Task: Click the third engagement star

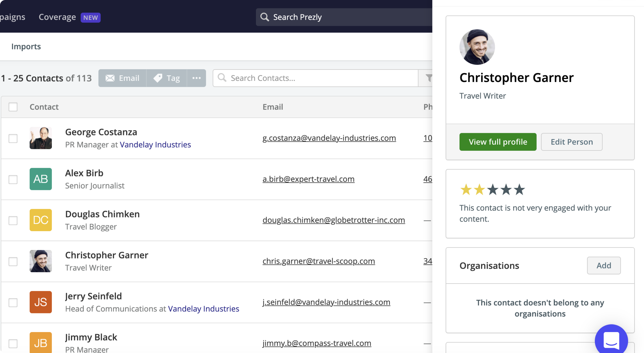Action: pyautogui.click(x=493, y=190)
